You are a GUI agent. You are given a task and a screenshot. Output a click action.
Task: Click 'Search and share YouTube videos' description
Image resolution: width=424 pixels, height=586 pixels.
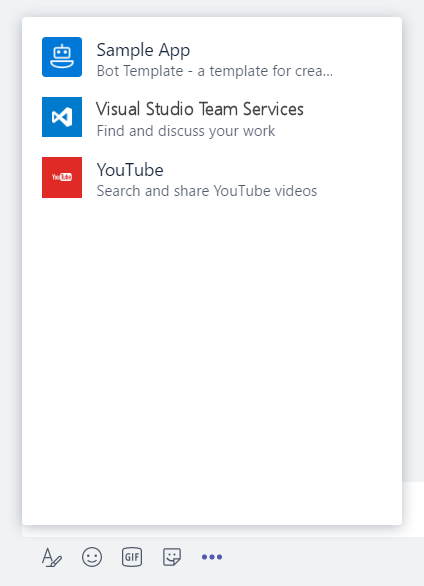tap(207, 191)
